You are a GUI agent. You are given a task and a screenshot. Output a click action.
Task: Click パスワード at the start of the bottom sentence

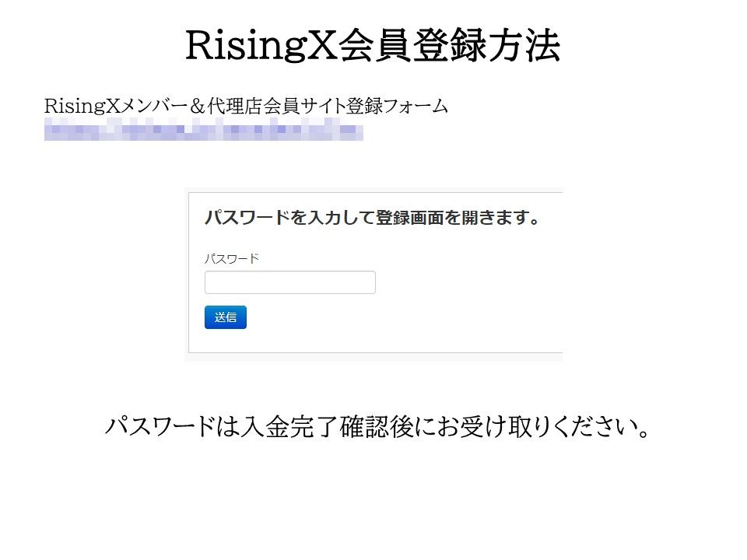pos(159,426)
